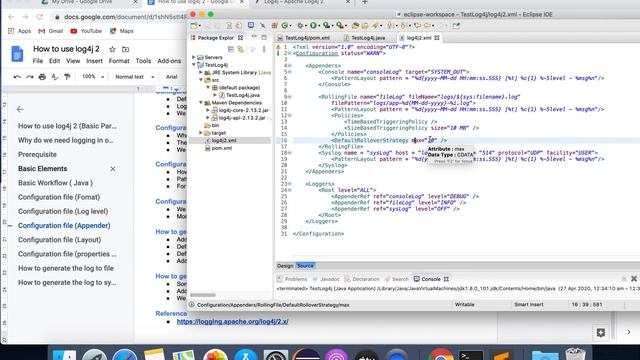Image resolution: width=640 pixels, height=360 pixels.
Task: Switch to the Design tab
Action: point(285,266)
